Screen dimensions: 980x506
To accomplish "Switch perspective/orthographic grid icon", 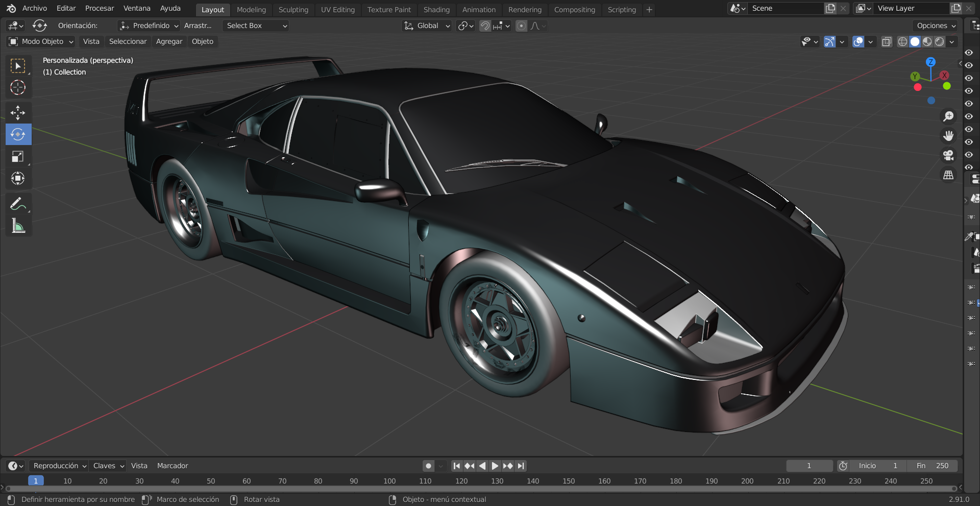I will point(948,175).
